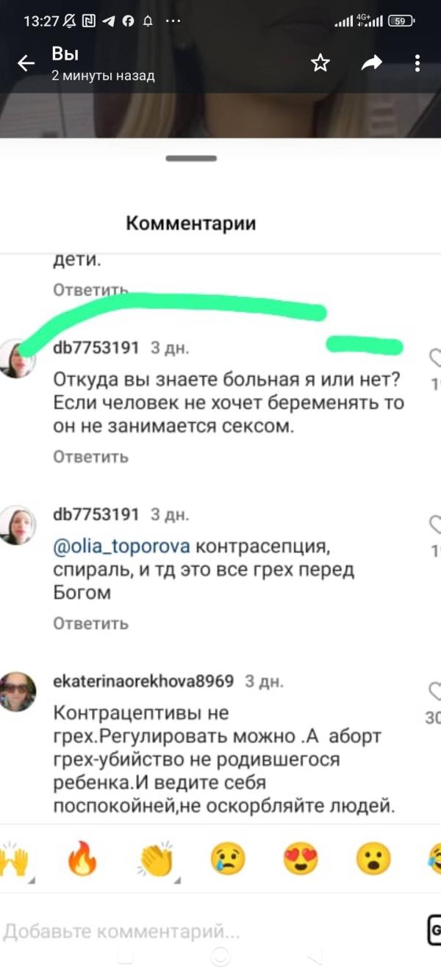
Task: Like the @olia_toporova reply comment
Action: 434,525
